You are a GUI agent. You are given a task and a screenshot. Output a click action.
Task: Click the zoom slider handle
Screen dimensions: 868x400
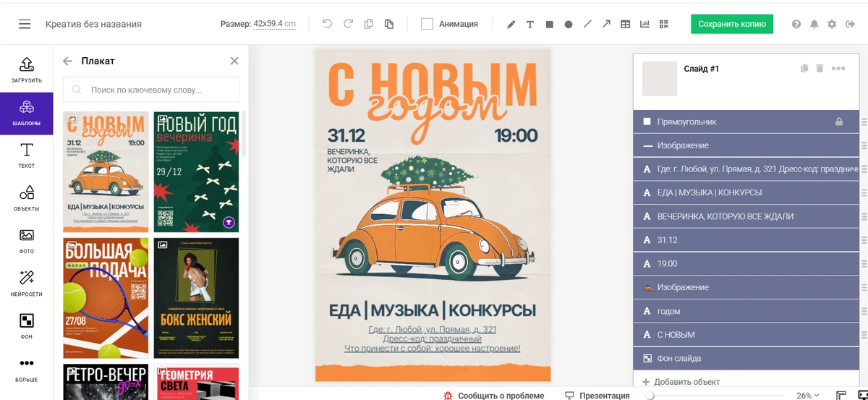coord(650,396)
